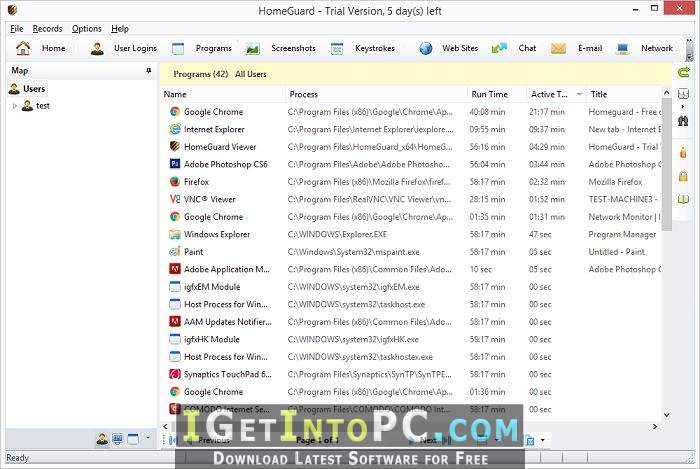700x469 pixels.
Task: Click the calendar date filter icon
Action: 683,94
